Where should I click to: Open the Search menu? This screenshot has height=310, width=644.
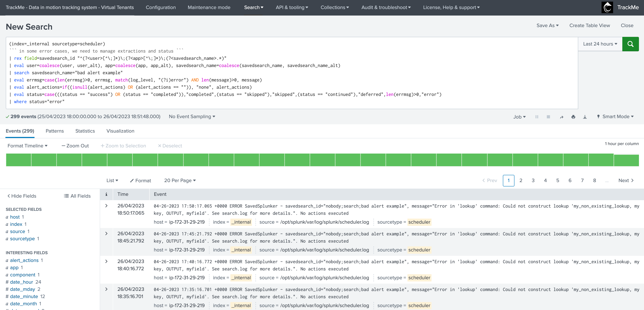(254, 8)
